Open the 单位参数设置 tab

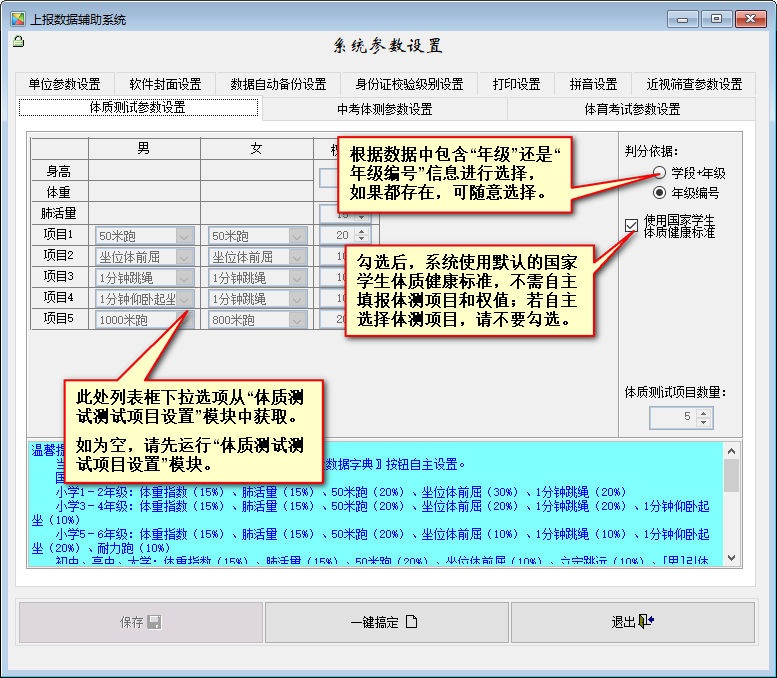coord(64,84)
